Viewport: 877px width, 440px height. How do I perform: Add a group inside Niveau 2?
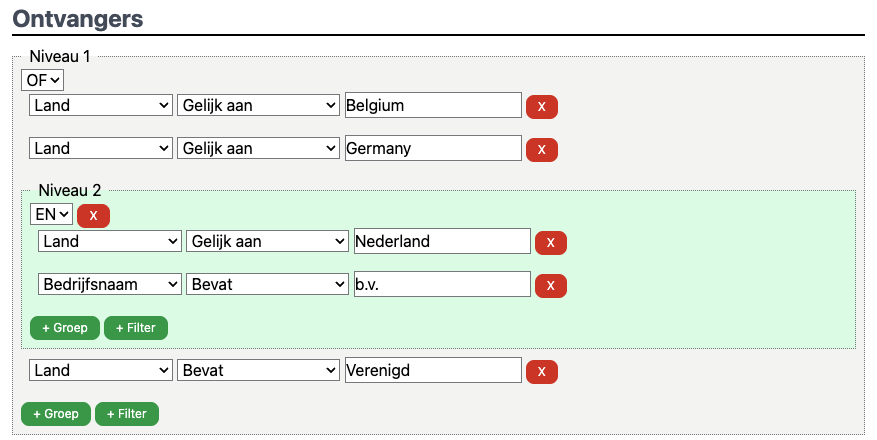[65, 328]
